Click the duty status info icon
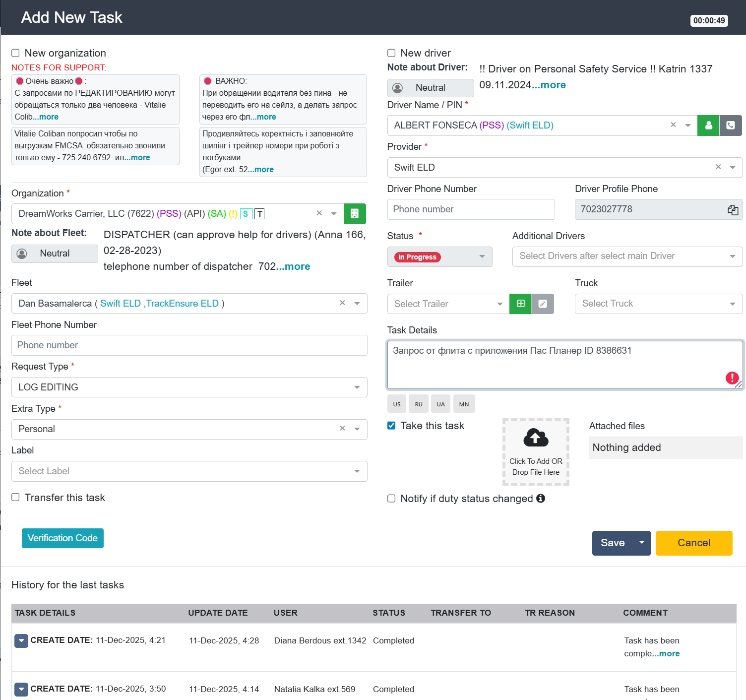This screenshot has height=700, width=746. pos(541,498)
